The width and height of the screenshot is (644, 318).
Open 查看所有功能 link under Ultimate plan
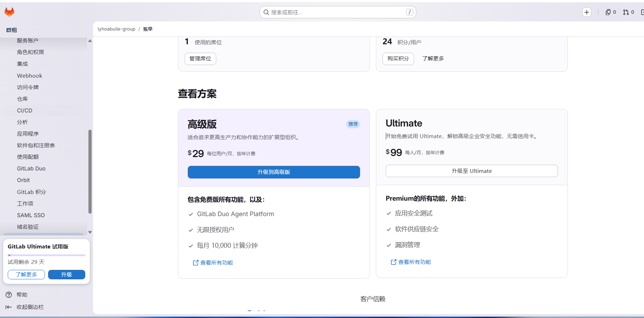pyautogui.click(x=411, y=262)
